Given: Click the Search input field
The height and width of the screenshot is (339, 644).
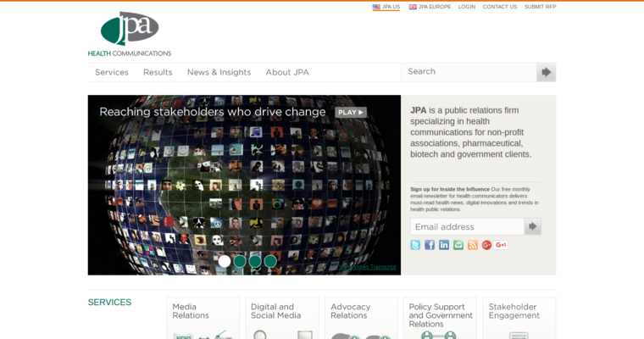Looking at the screenshot, I should (469, 72).
